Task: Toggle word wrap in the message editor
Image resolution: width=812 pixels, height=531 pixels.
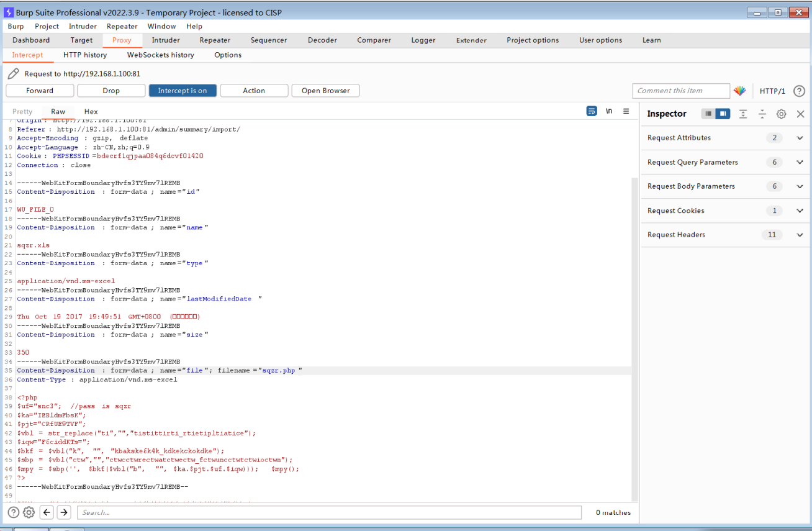Action: [x=592, y=111]
